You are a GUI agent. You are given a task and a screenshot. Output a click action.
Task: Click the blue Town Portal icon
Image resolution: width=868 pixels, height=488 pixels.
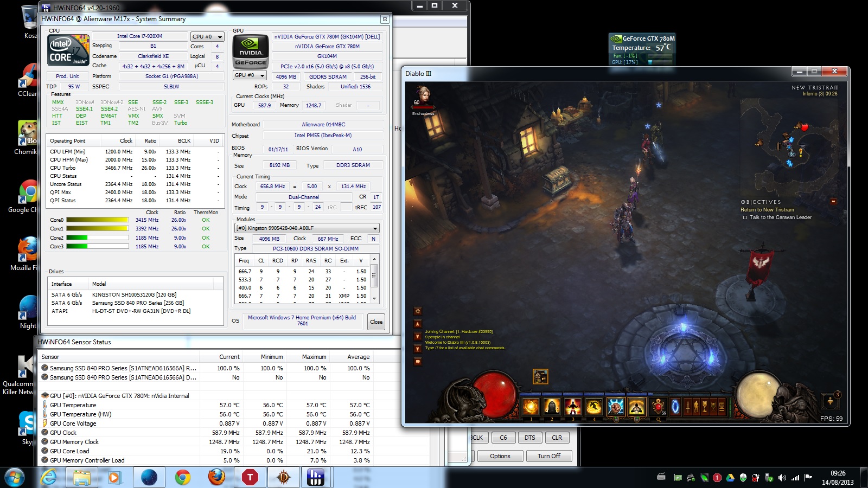pyautogui.click(x=675, y=406)
